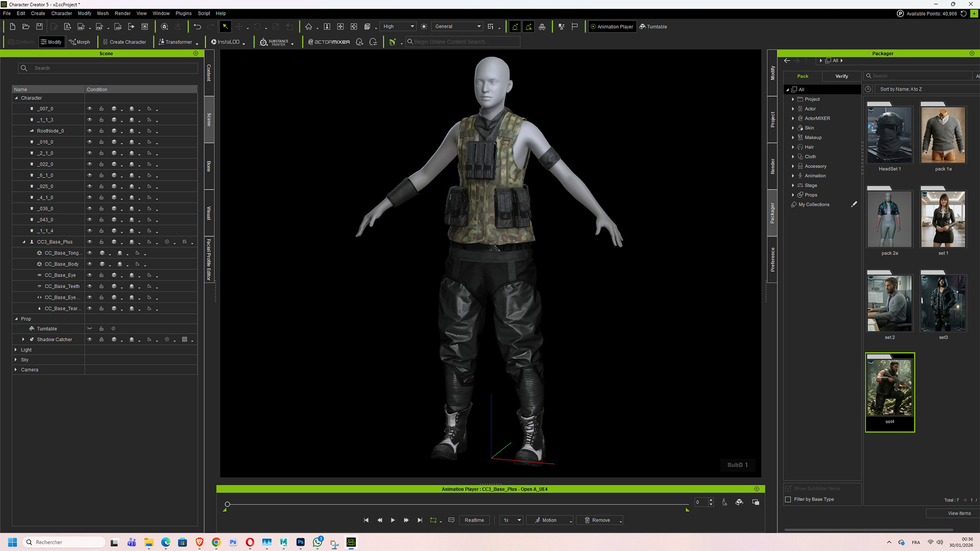980x551 pixels.
Task: Open the Bone side tab
Action: [209, 166]
